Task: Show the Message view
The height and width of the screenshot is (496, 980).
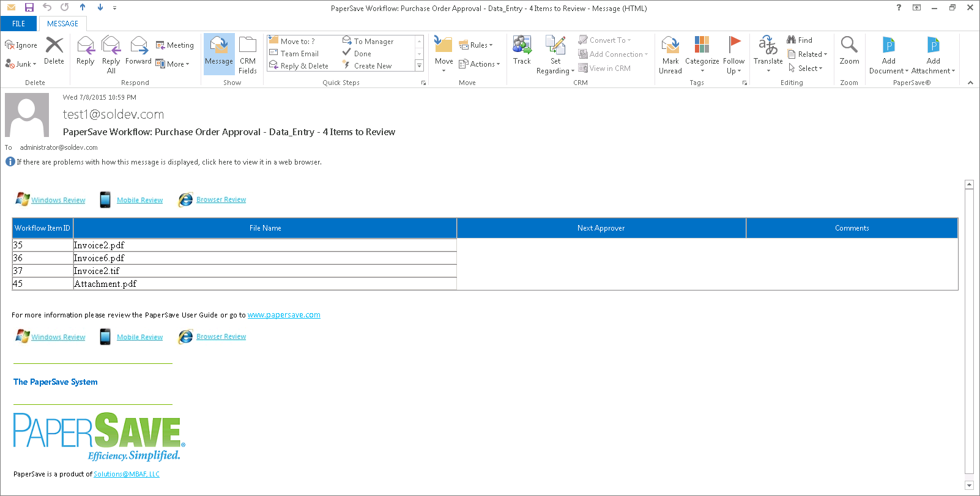Action: pyautogui.click(x=219, y=54)
